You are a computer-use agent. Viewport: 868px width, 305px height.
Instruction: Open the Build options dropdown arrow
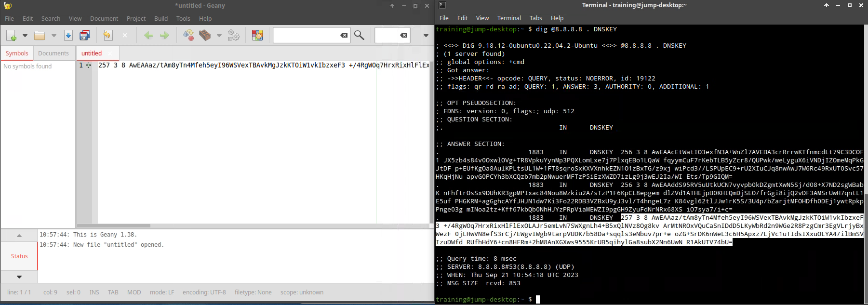point(219,35)
